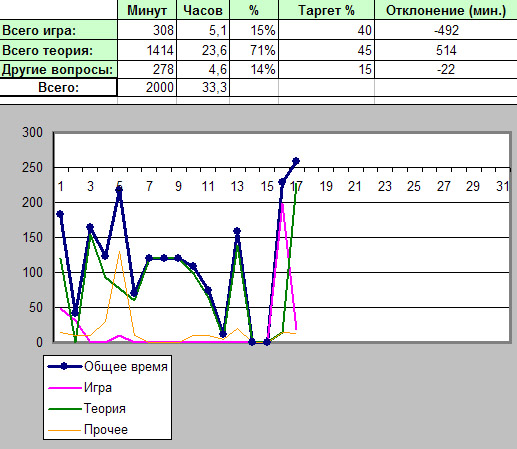
Task: Click the hours cell showing 23,6
Action: point(203,50)
